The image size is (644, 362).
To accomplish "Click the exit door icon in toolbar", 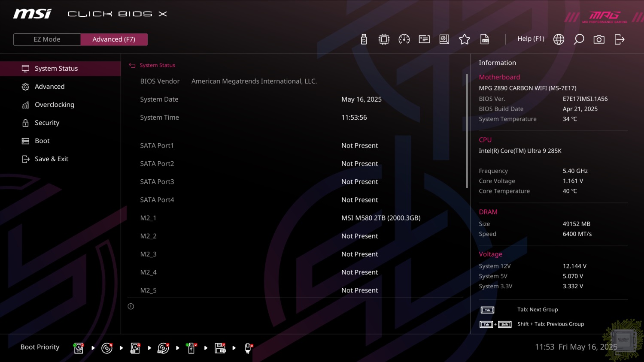I will tap(620, 39).
